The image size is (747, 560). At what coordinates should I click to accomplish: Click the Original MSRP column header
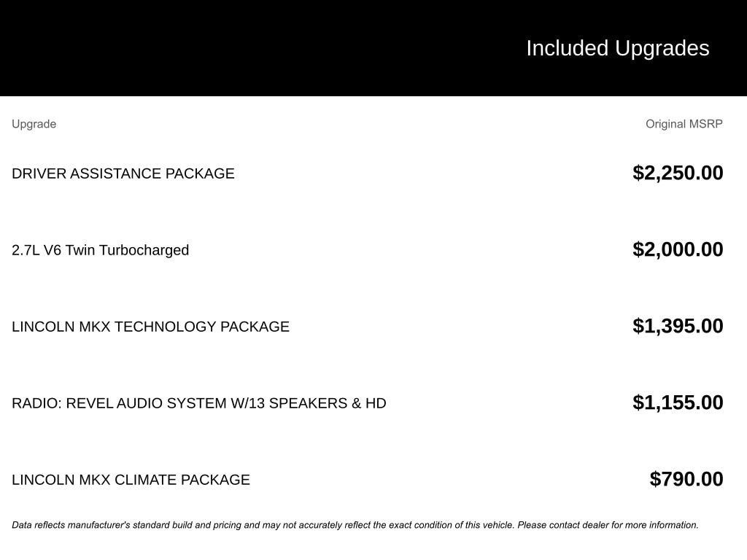click(684, 124)
